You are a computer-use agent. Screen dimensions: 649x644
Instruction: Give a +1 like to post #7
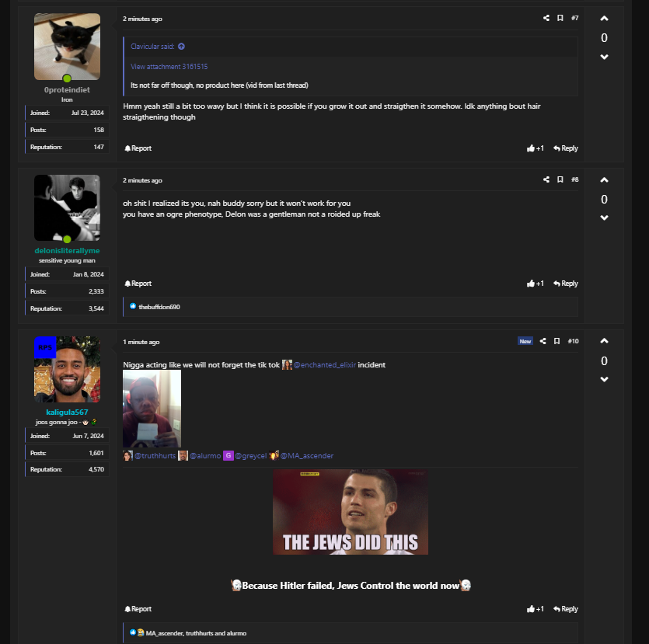(x=535, y=148)
